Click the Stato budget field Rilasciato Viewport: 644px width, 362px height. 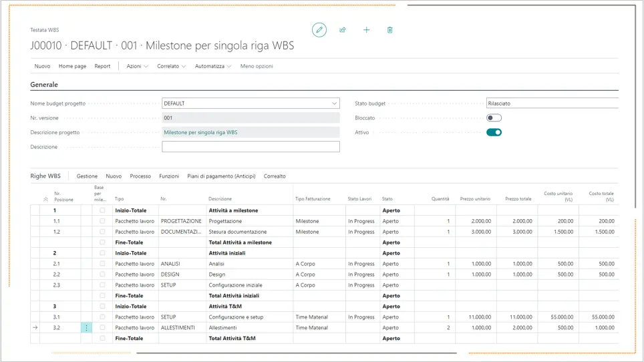tap(552, 104)
